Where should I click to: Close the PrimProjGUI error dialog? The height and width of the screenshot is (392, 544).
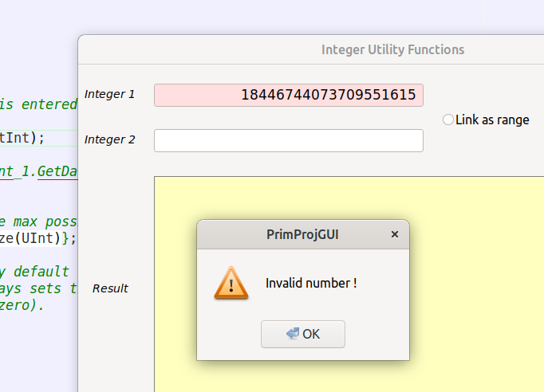point(395,234)
